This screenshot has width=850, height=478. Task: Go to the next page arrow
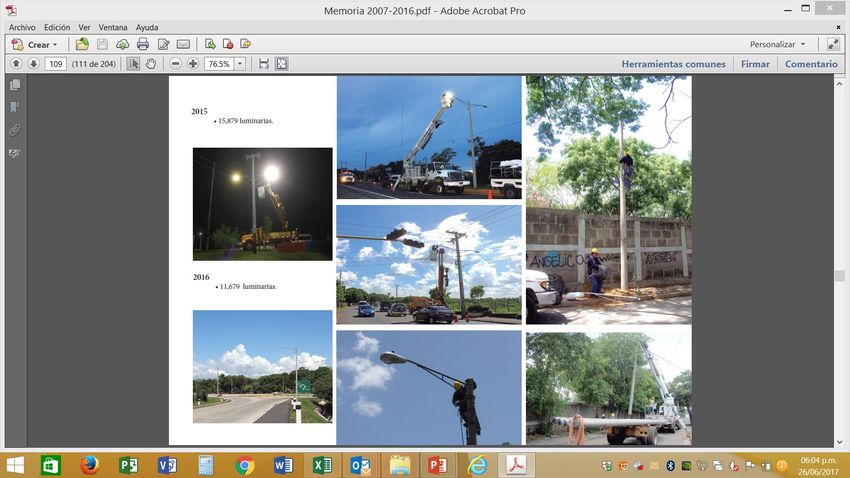coord(33,64)
